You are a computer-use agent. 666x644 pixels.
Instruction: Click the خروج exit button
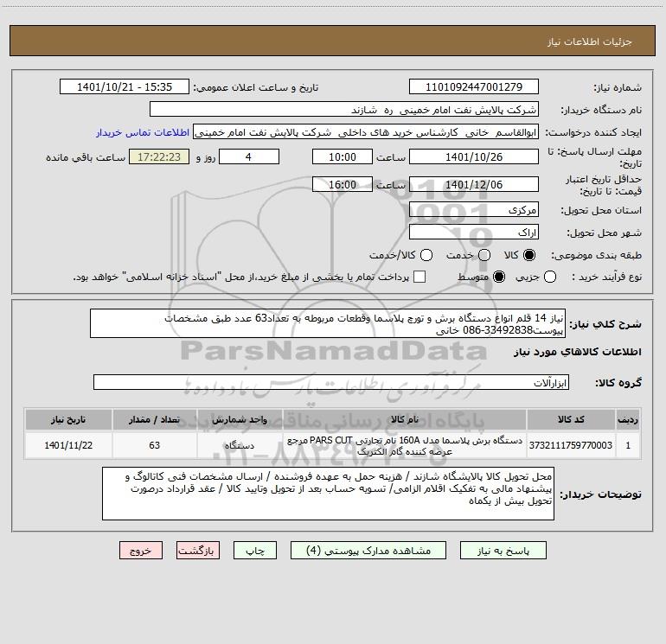tap(141, 551)
